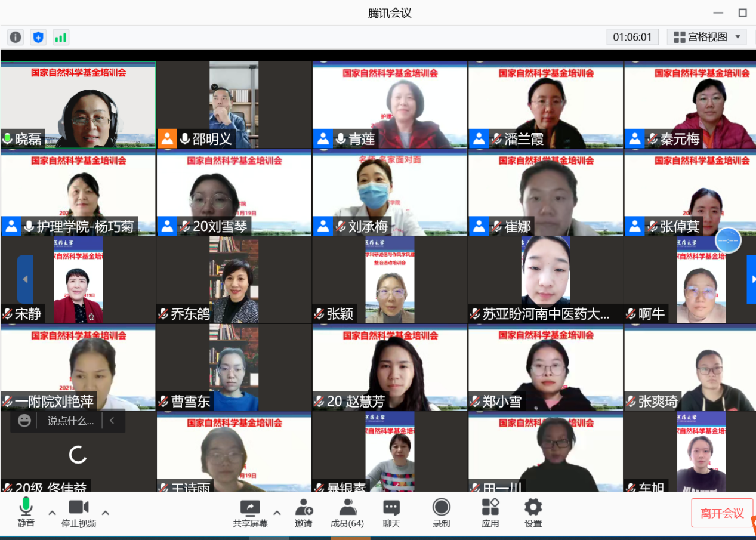This screenshot has height=540, width=756.
Task: Expand video options arrow beside 停止视频
Action: click(106, 513)
